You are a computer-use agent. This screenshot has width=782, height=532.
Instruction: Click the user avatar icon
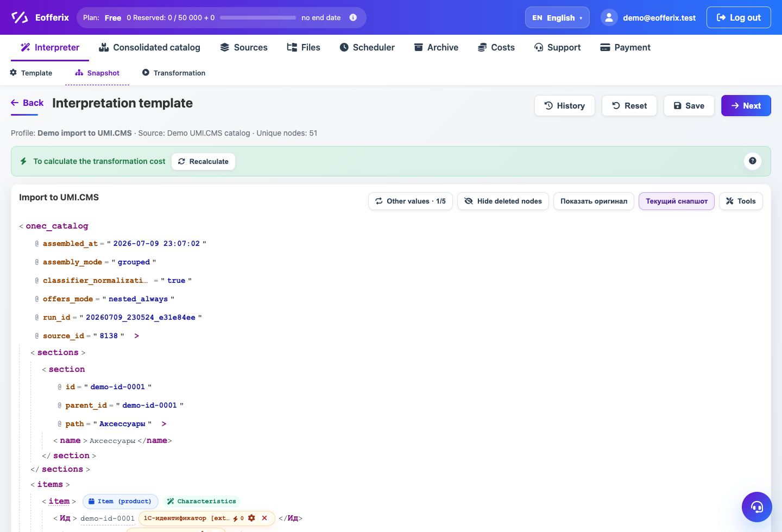[609, 17]
